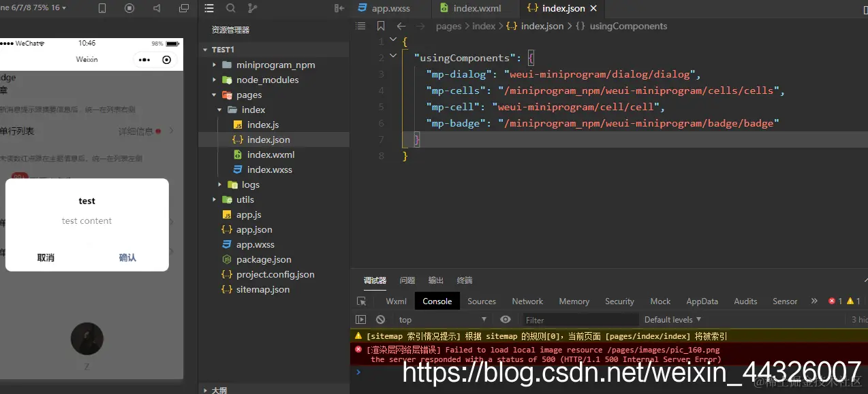The height and width of the screenshot is (394, 868).
Task: Click 确认 in the test dialog
Action: pos(127,258)
